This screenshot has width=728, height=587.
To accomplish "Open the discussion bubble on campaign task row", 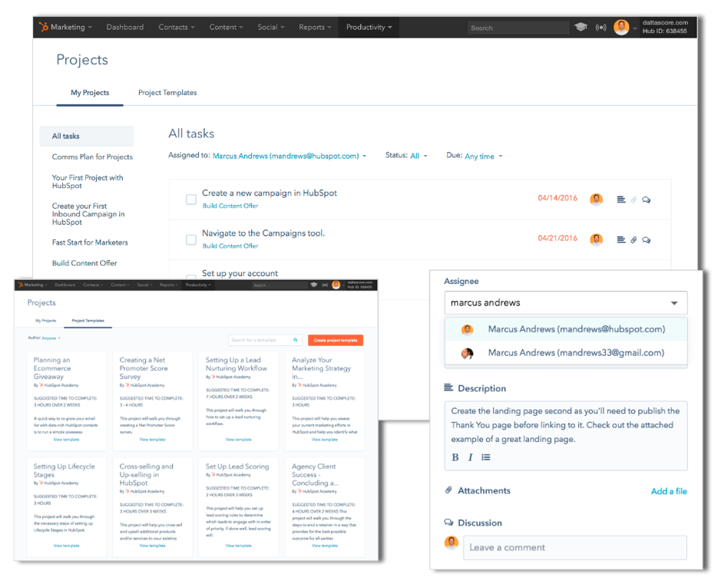I will pyautogui.click(x=647, y=199).
